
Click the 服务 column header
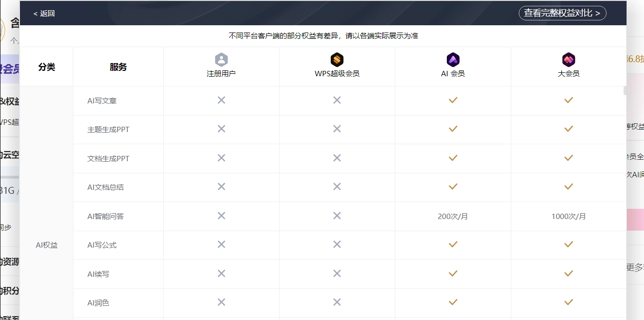118,67
